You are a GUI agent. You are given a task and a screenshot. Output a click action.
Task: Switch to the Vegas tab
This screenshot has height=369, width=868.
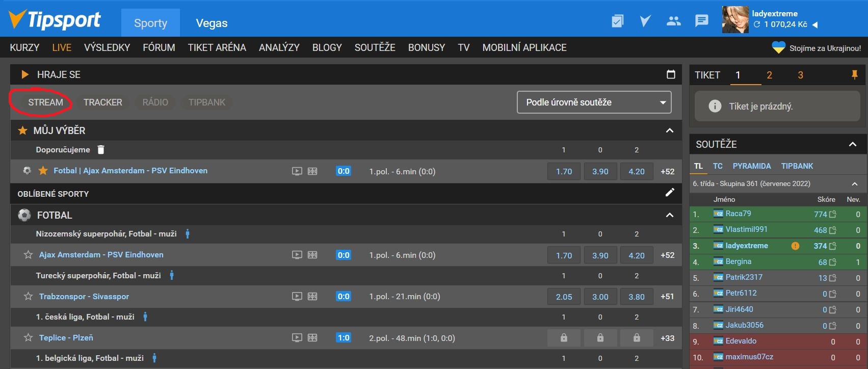pos(212,23)
